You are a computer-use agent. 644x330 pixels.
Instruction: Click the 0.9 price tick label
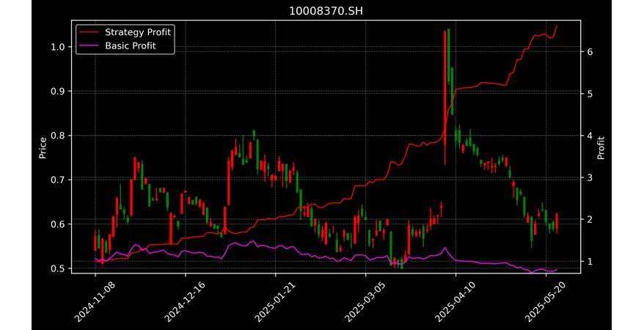pos(59,91)
